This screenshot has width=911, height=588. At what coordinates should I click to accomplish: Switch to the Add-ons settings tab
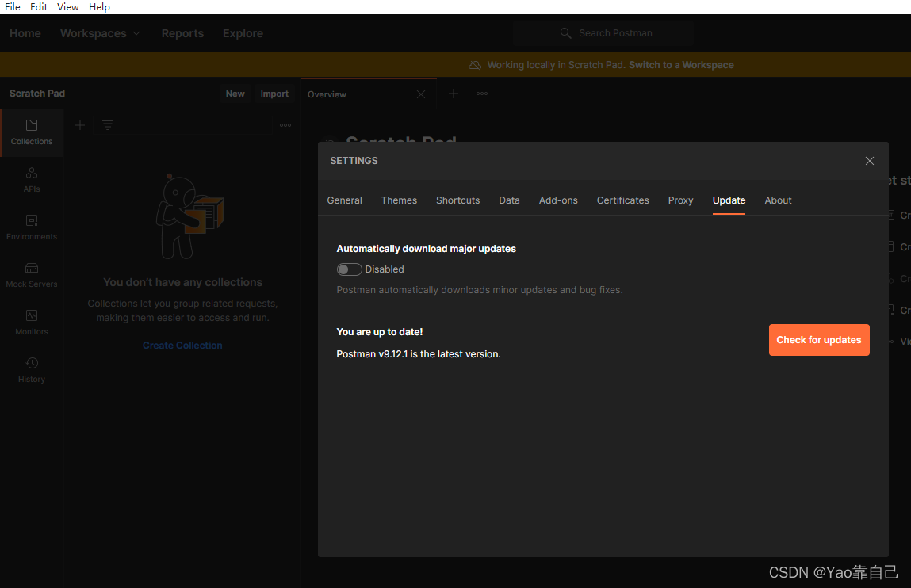pyautogui.click(x=558, y=200)
